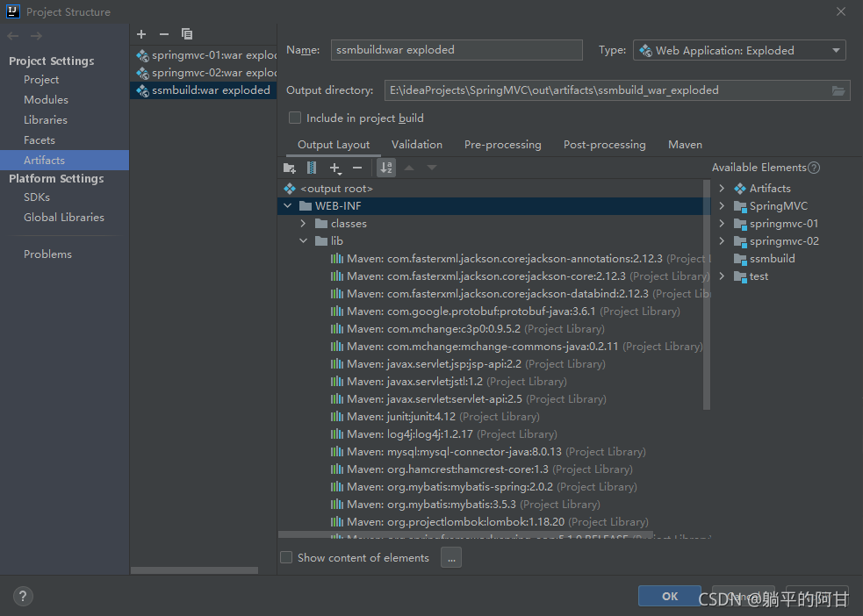This screenshot has width=863, height=616.
Task: Collapse the lib folder node
Action: pos(303,241)
